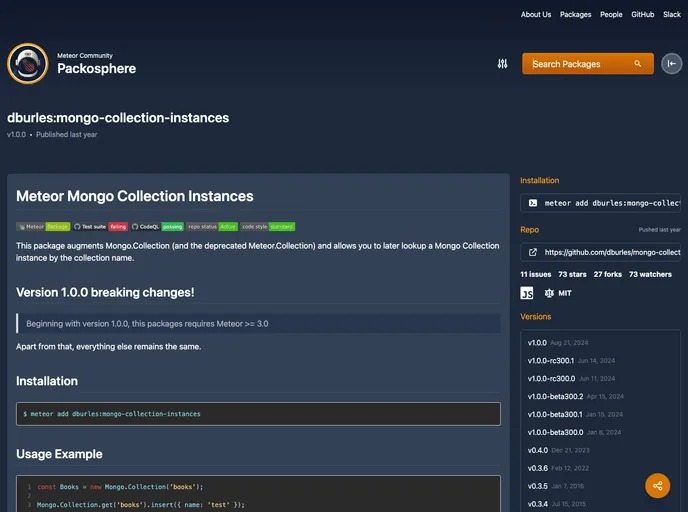Open the external link icon next to repo URL
Screen dimensions: 688x512
coord(533,252)
